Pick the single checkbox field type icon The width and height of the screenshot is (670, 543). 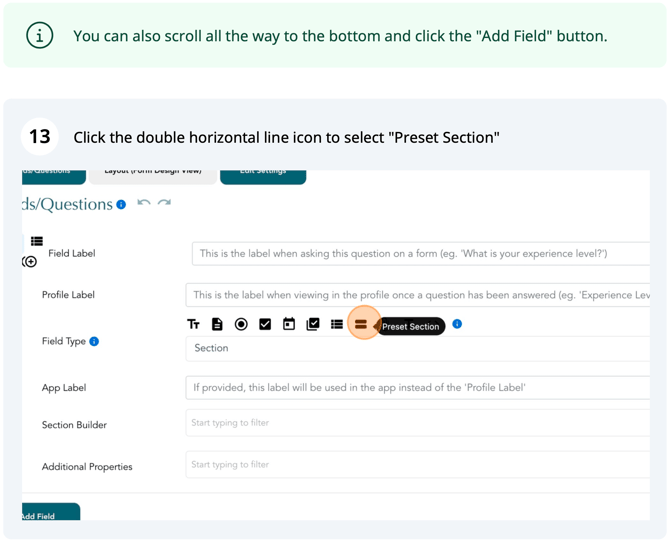pos(265,324)
